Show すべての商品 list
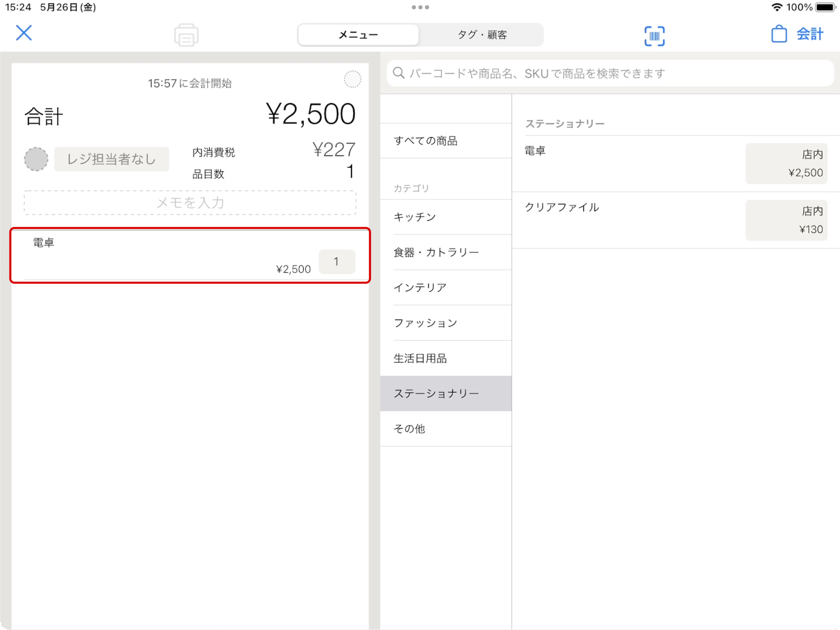Screen dimensions: 840x630 point(446,141)
